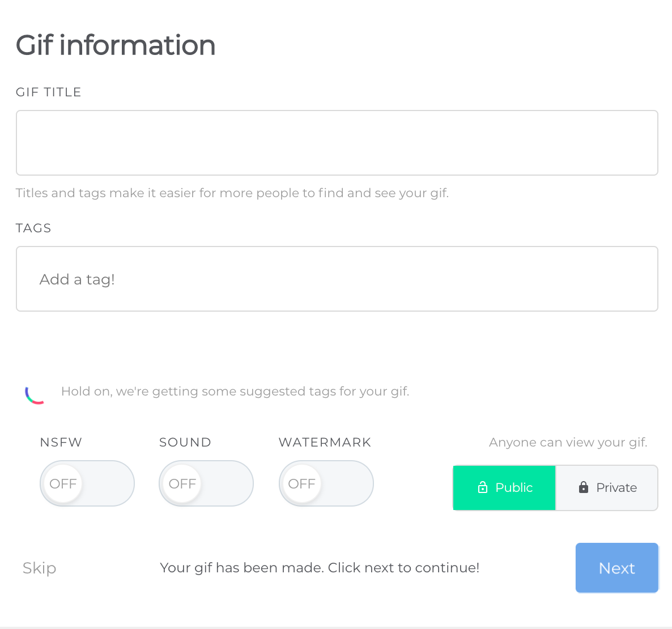
Task: Enable the Sound switch
Action: pos(206,483)
